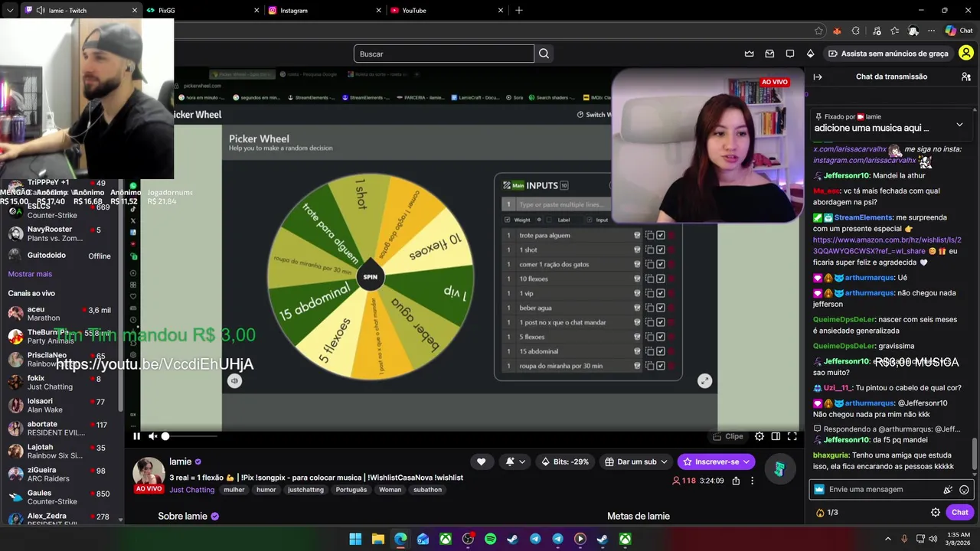This screenshot has height=551, width=980.
Task: Open the abortate channel in sidebar
Action: coord(61,429)
